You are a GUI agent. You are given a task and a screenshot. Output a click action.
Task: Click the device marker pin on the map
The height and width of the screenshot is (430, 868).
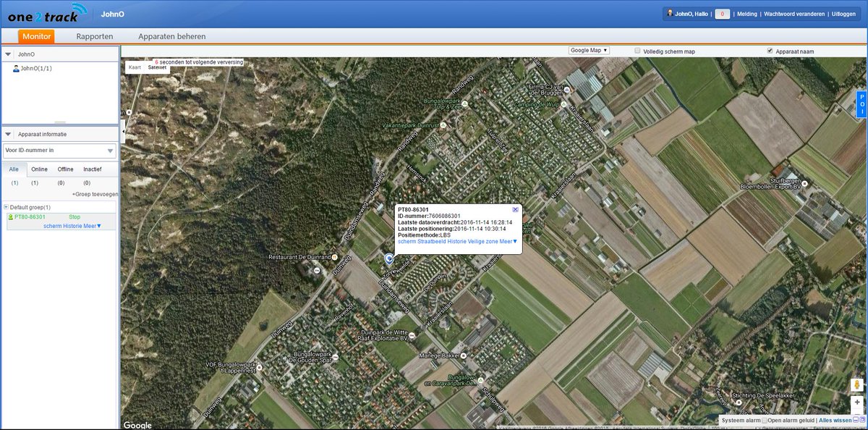coord(390,258)
